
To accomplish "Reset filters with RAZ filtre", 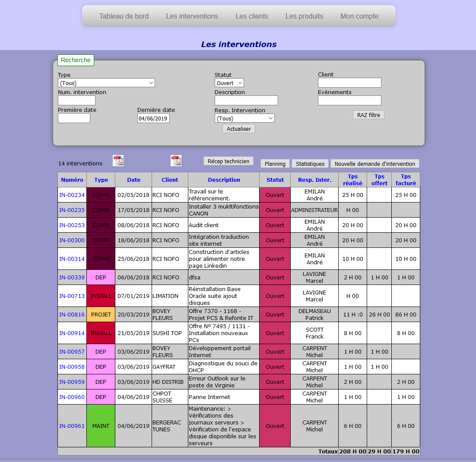I will pos(368,115).
